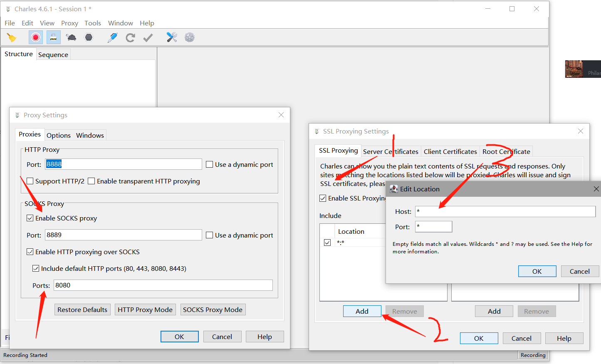
Task: Toggle breakpoints with the hexagon icon
Action: click(x=89, y=37)
